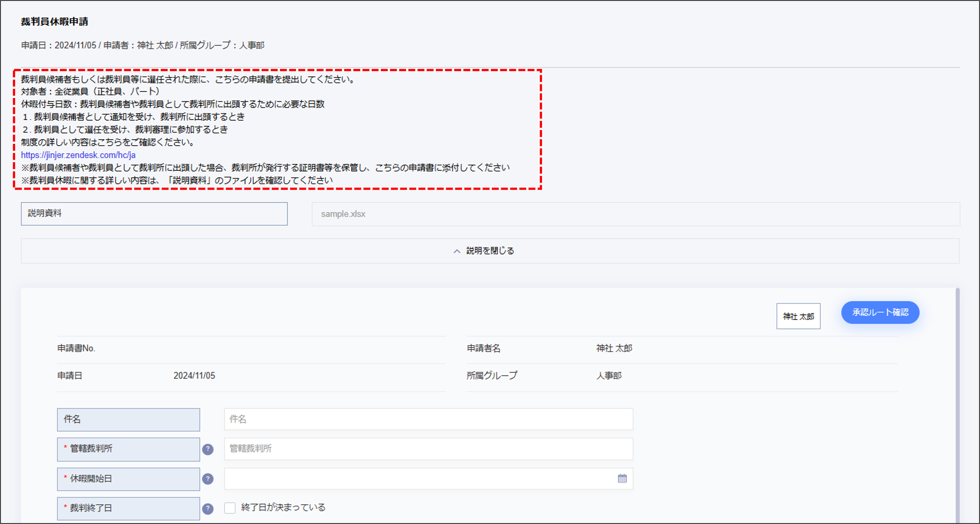
Task: Collapse description with 説明を閉じる
Action: 490,251
